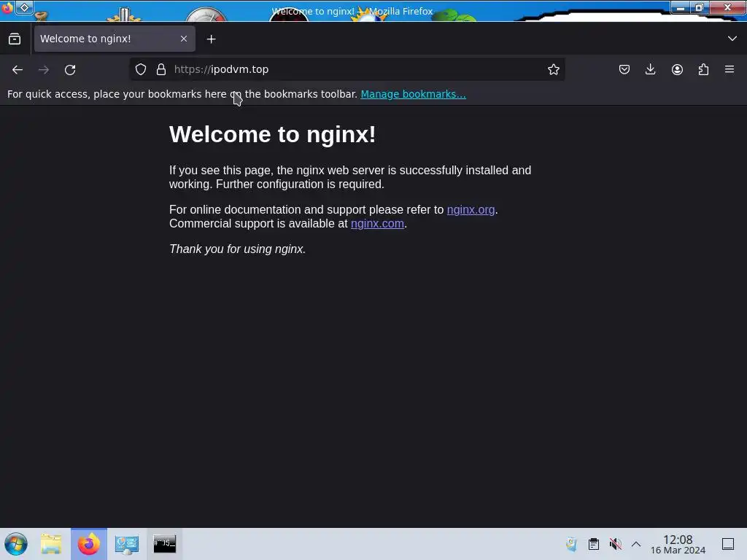View site security padlock details
Viewport: 747px width, 560px height.
click(x=161, y=69)
